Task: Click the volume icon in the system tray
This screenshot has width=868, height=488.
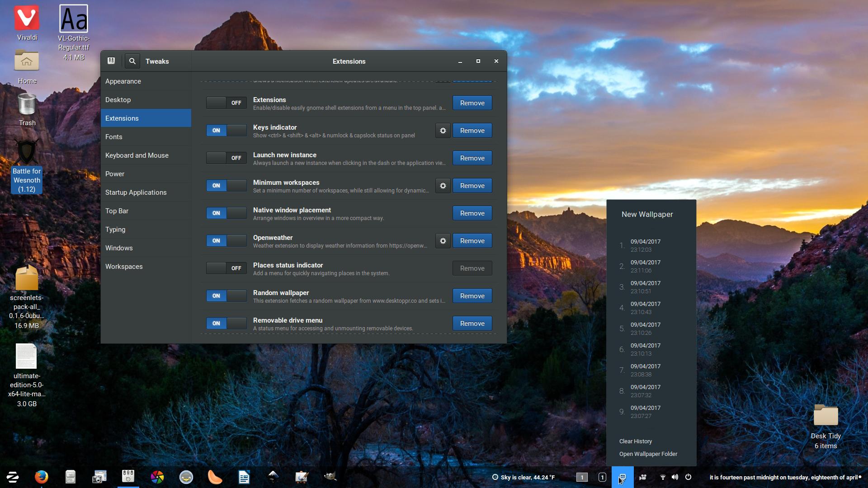Action: point(675,477)
